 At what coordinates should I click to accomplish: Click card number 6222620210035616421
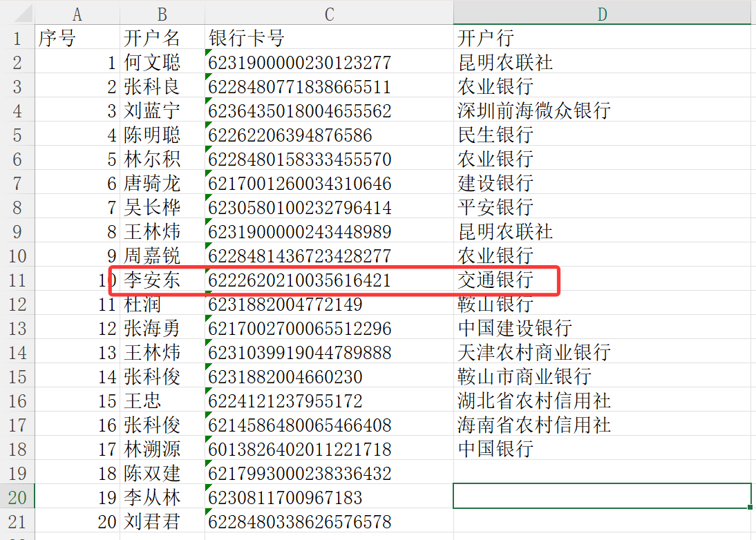tap(329, 280)
